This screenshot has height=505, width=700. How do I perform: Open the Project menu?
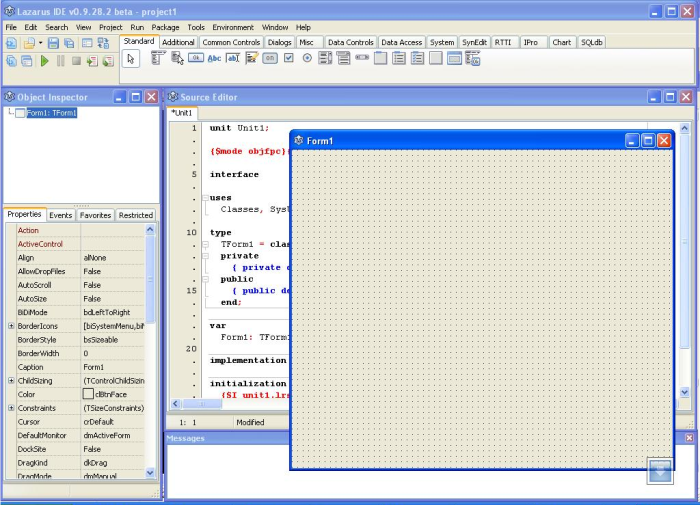click(x=110, y=27)
